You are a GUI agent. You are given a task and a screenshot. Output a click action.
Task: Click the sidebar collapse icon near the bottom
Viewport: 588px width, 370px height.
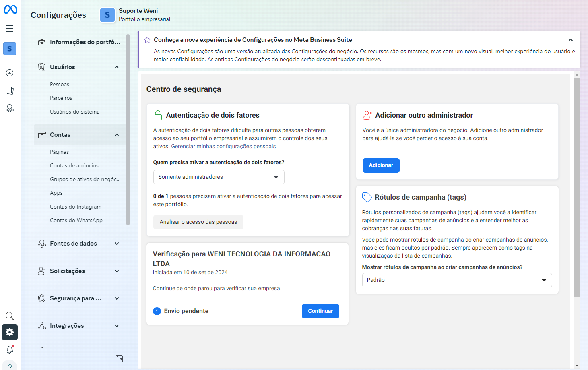[x=119, y=358]
